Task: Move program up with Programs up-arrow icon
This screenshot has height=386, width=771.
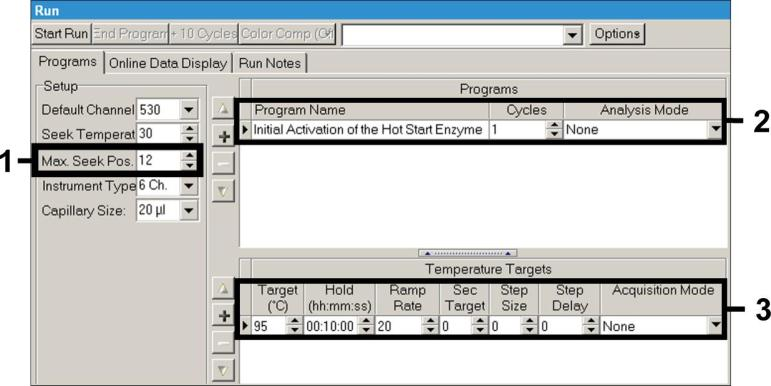Action: (x=224, y=109)
